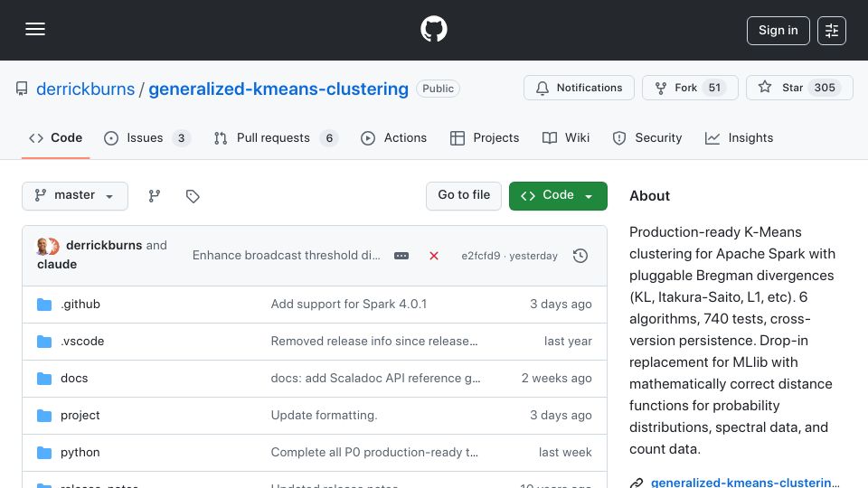Screen dimensions: 868x488
Task: Click the About heading
Action: point(649,196)
